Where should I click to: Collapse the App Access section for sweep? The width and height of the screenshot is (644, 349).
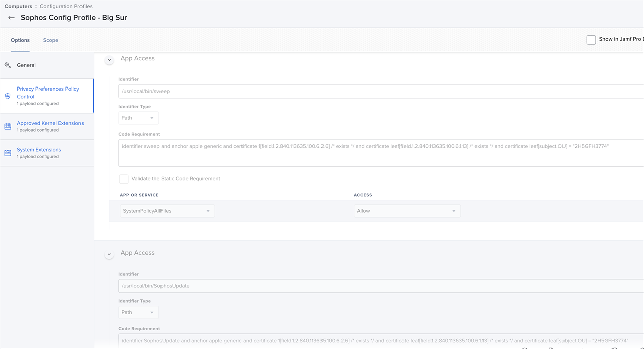tap(109, 60)
